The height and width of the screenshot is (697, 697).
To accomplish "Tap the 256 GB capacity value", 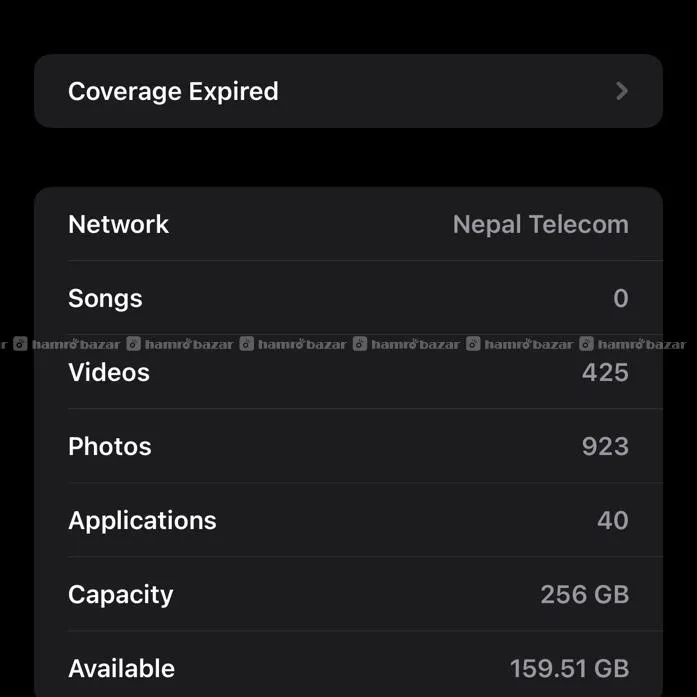I will 584,594.
